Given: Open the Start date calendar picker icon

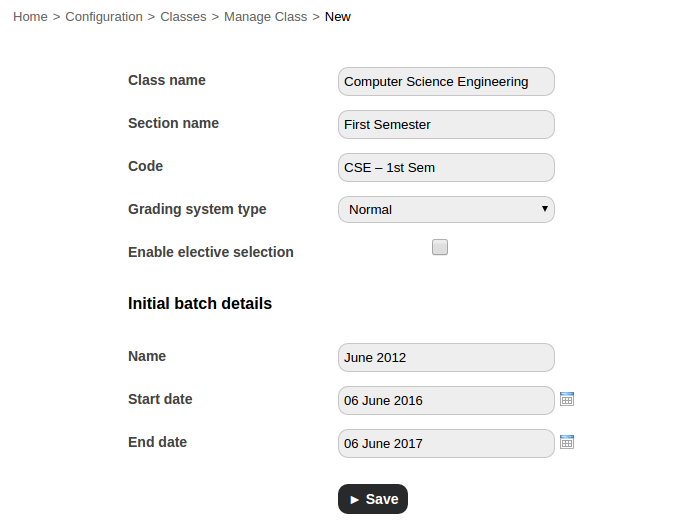Looking at the screenshot, I should coord(567,399).
